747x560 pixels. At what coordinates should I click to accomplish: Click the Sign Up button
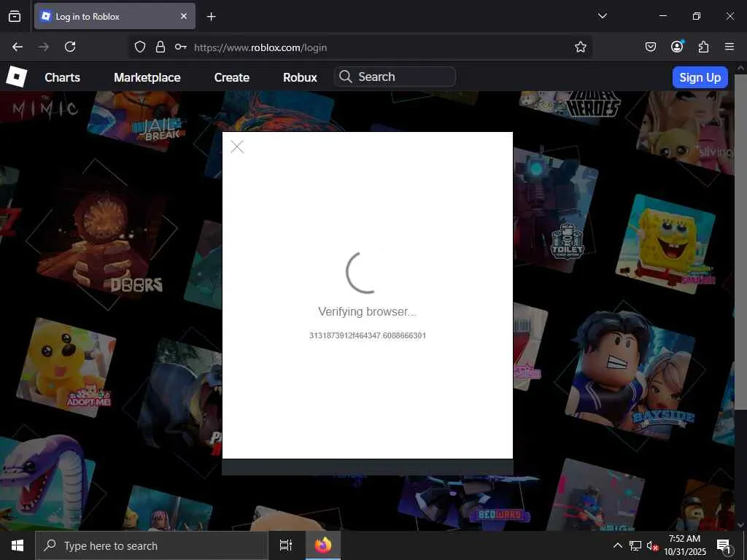700,77
